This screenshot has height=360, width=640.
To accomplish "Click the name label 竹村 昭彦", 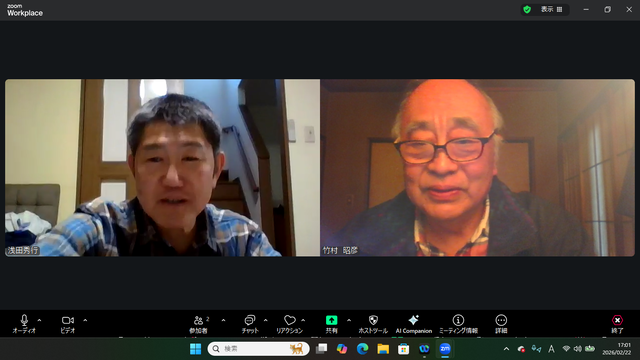I will (x=340, y=250).
